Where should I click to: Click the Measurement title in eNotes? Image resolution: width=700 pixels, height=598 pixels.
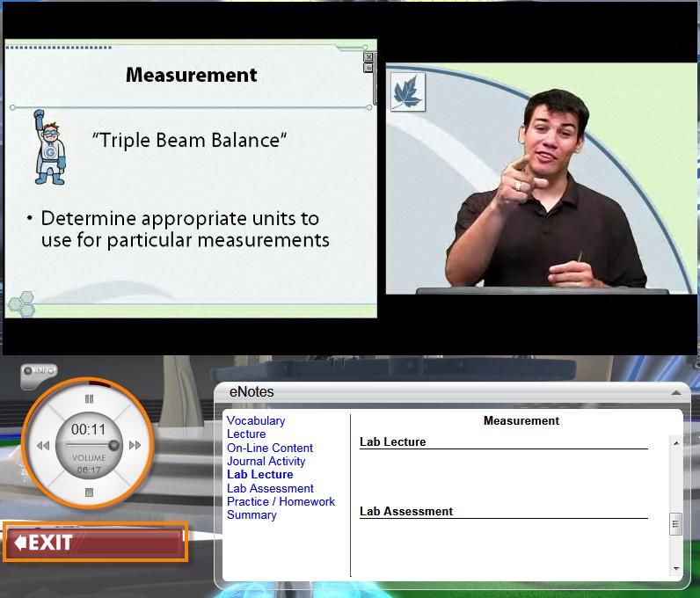coord(521,420)
